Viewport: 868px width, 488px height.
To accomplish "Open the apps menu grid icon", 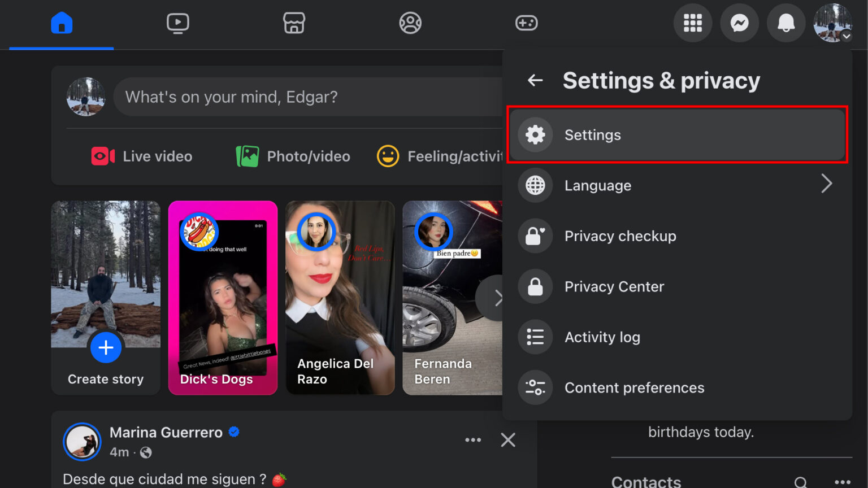I will click(693, 23).
